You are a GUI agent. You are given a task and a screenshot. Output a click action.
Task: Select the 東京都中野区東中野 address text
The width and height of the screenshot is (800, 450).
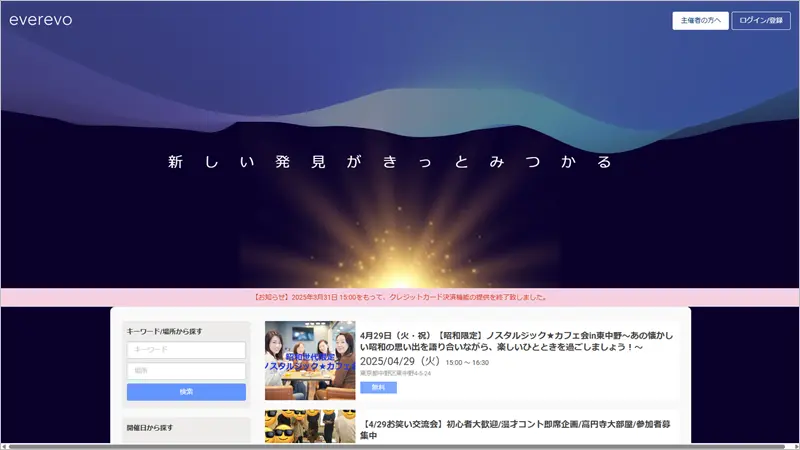pos(395,374)
